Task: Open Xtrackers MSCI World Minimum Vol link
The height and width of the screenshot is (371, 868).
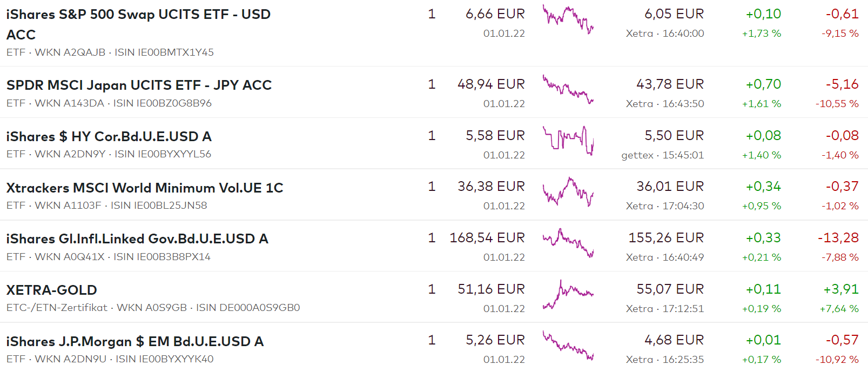Action: click(144, 188)
